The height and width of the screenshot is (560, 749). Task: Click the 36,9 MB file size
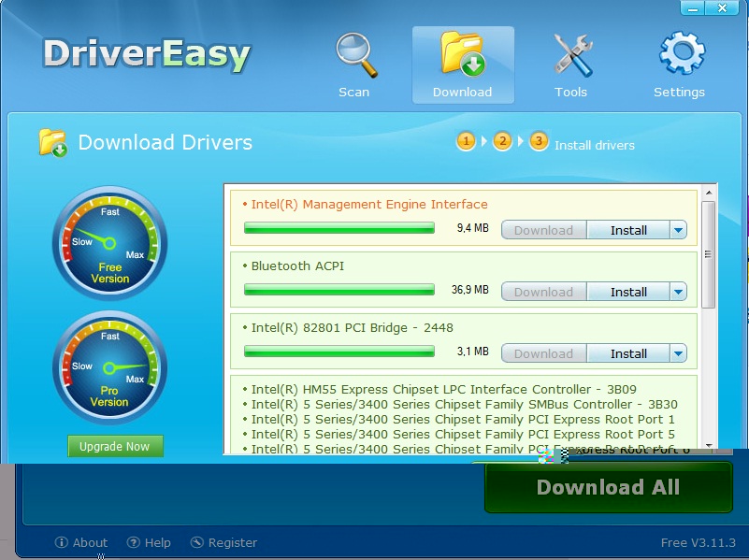[x=470, y=290]
